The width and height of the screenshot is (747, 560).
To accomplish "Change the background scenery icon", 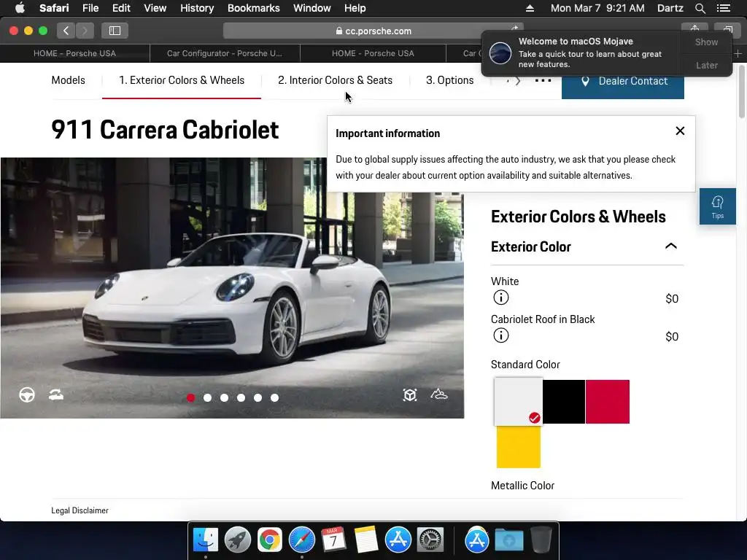I will [x=438, y=394].
